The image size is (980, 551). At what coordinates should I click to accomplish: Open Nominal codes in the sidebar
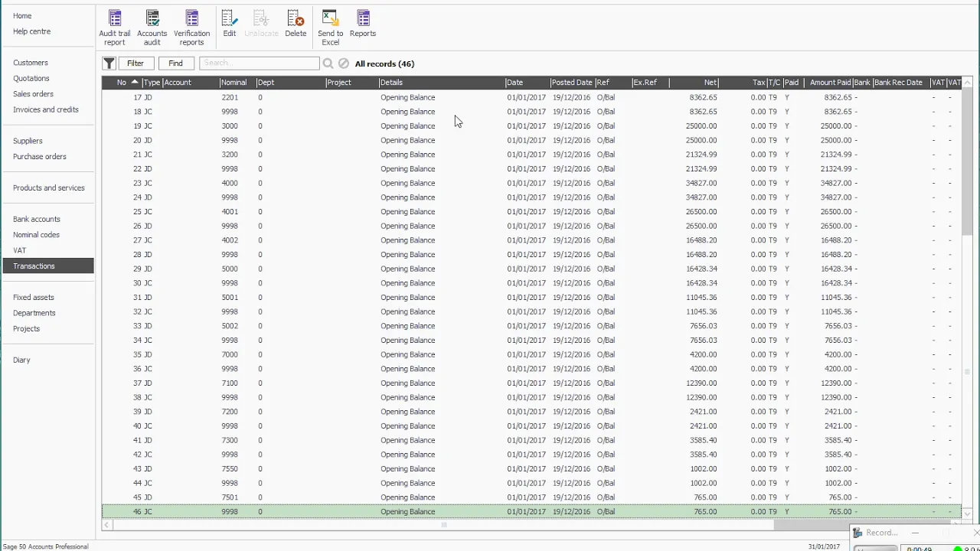36,235
